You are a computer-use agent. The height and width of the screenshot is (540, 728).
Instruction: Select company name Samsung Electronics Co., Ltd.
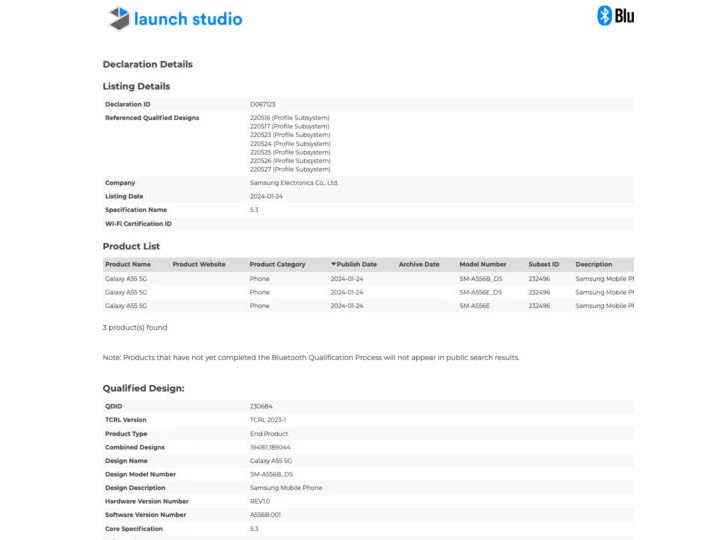point(294,183)
